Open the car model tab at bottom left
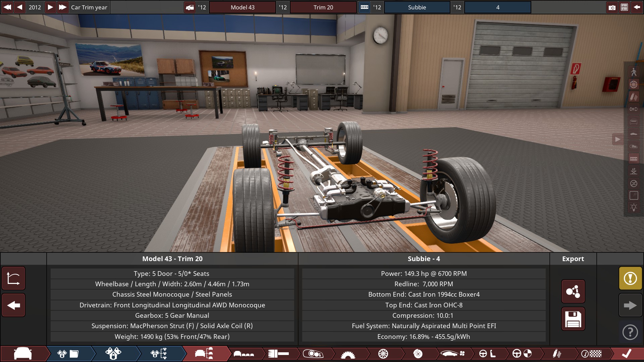Screen dimensions: 644x362 [x=23, y=354]
